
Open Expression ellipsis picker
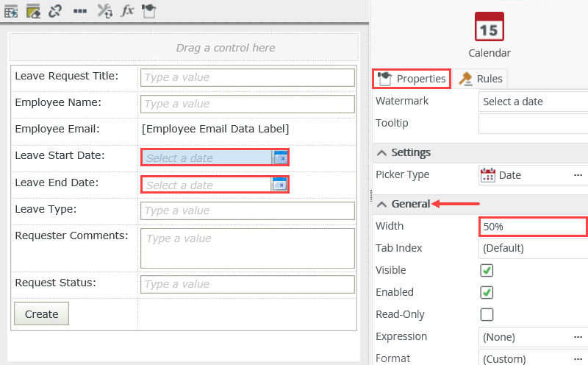click(578, 337)
